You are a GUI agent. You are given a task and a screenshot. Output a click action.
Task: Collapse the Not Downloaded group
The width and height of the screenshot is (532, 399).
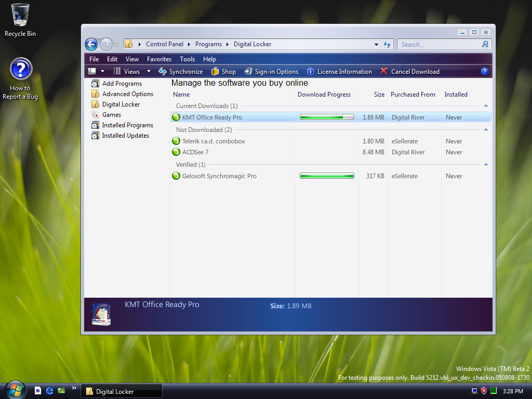point(486,130)
